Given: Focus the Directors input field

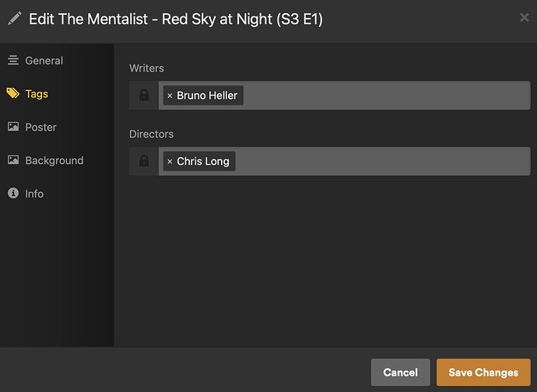Looking at the screenshot, I should (381, 162).
